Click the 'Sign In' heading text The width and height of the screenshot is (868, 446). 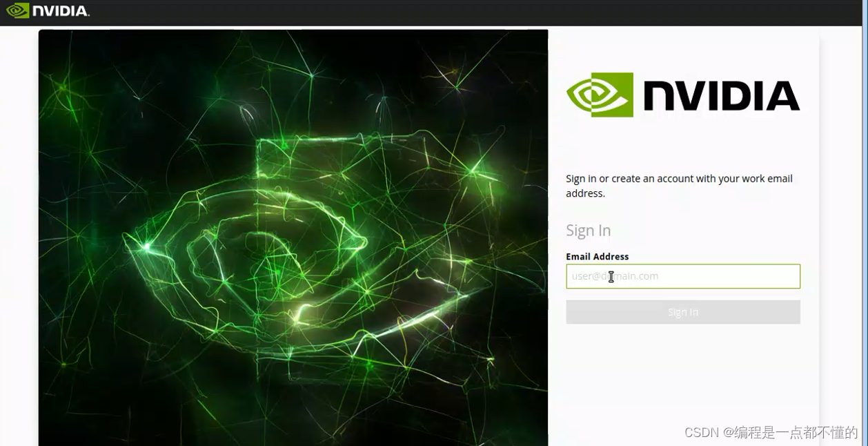589,231
